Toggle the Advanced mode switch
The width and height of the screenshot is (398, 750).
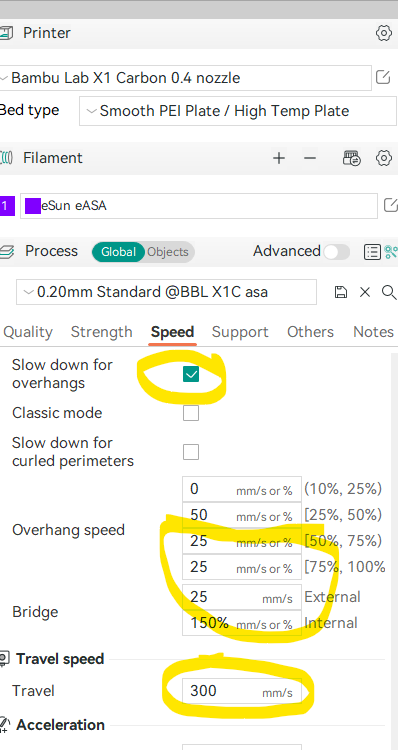pos(336,252)
